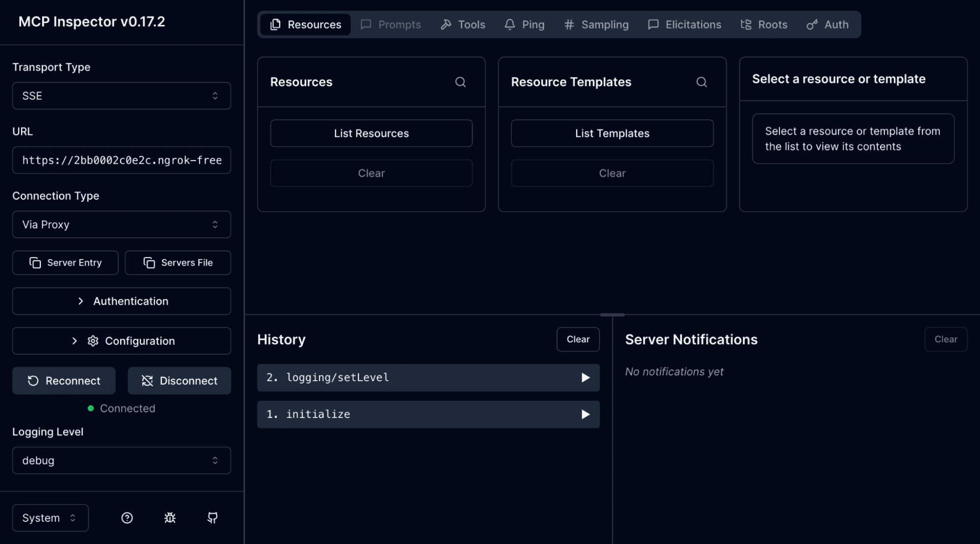Copy Server Entry configuration

tap(65, 263)
